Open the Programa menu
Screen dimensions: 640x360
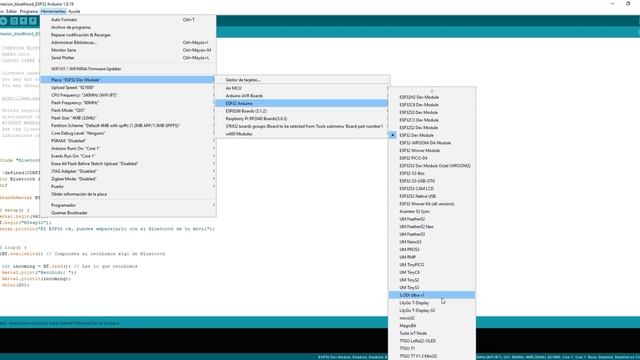coord(29,11)
